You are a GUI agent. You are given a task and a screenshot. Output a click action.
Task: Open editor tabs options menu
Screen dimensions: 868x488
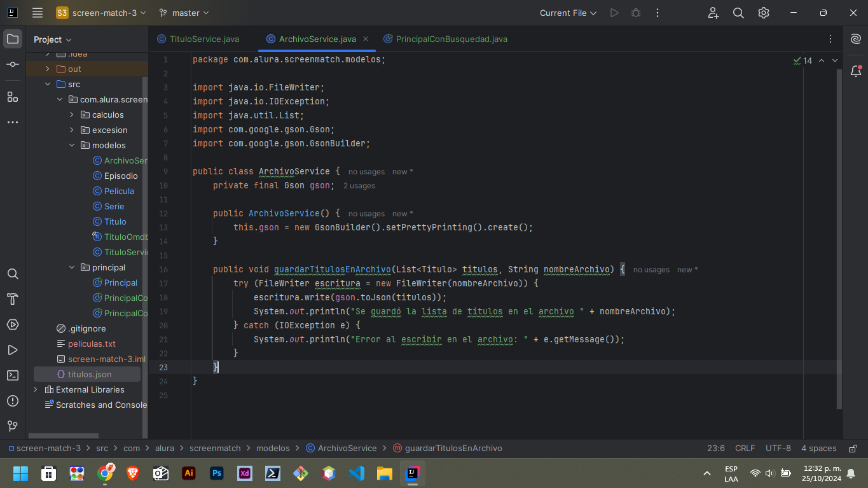[830, 39]
